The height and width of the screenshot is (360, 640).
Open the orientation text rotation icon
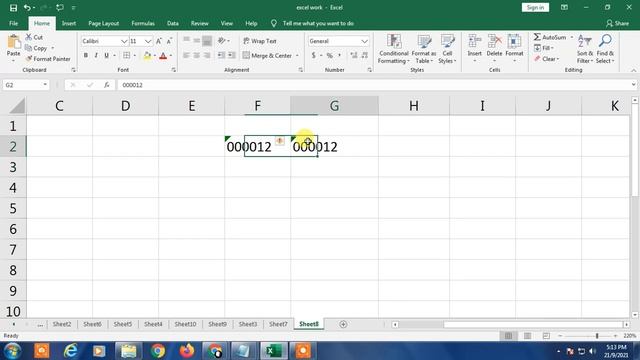[222, 40]
